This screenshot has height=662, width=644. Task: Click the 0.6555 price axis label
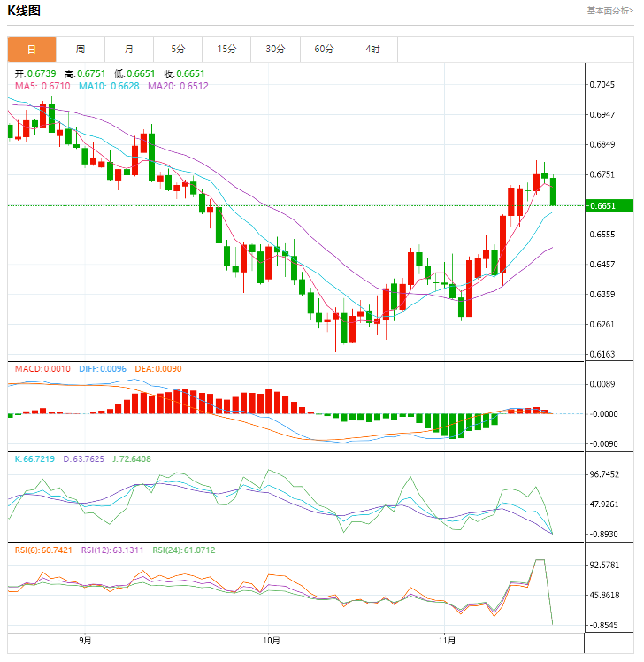(602, 235)
